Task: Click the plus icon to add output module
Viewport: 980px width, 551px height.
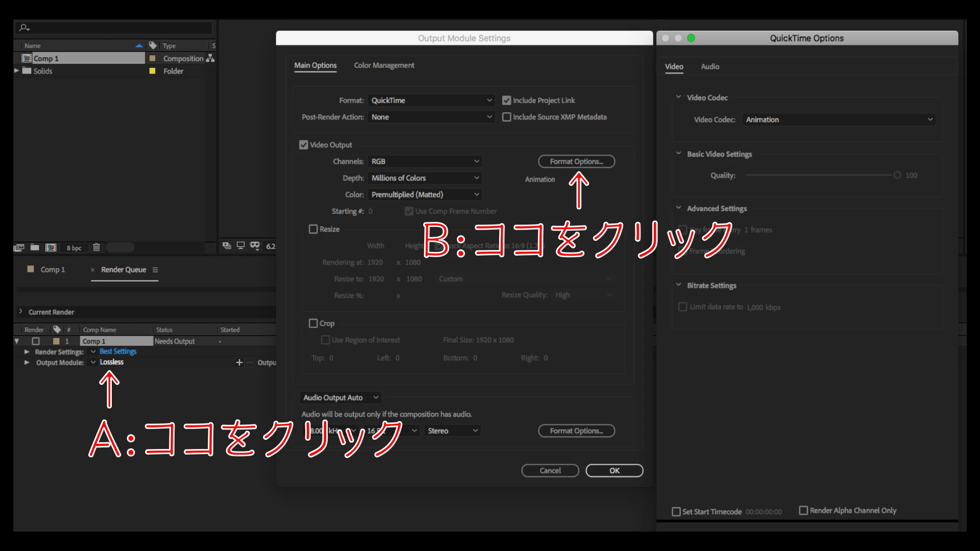Action: pos(239,362)
